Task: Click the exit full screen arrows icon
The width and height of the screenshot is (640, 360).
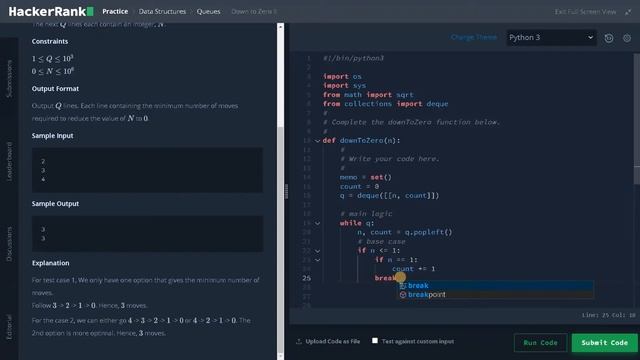Action: (628, 12)
